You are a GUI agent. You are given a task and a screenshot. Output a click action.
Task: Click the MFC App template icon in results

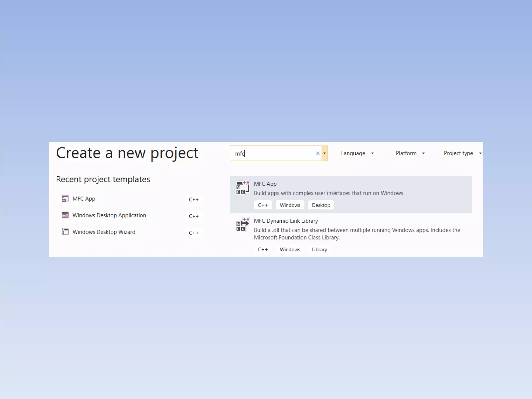pos(242,188)
